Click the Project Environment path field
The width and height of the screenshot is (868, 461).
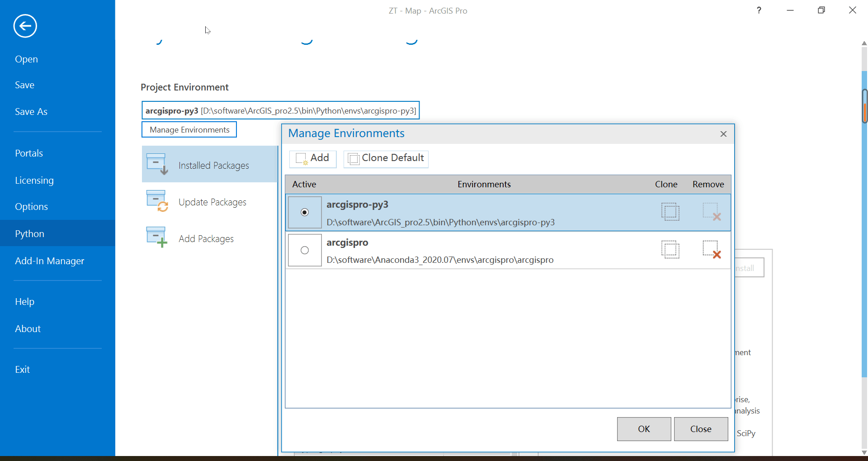pos(281,110)
